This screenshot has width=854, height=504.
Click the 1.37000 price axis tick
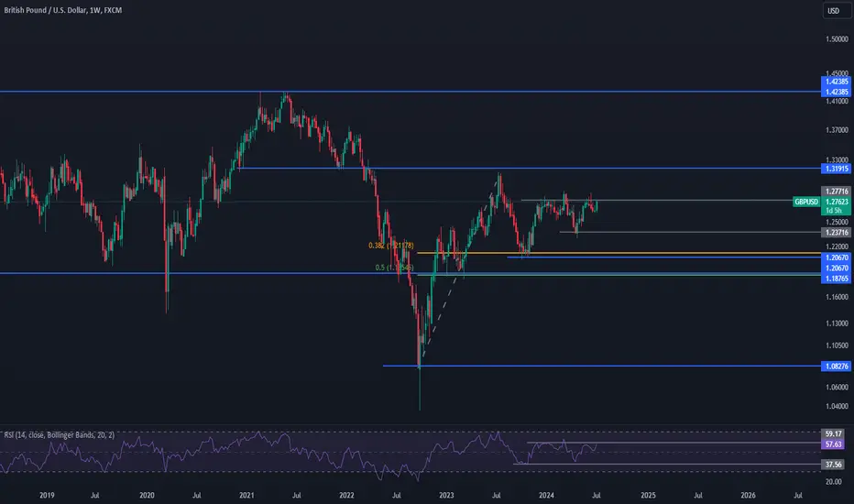[838, 130]
